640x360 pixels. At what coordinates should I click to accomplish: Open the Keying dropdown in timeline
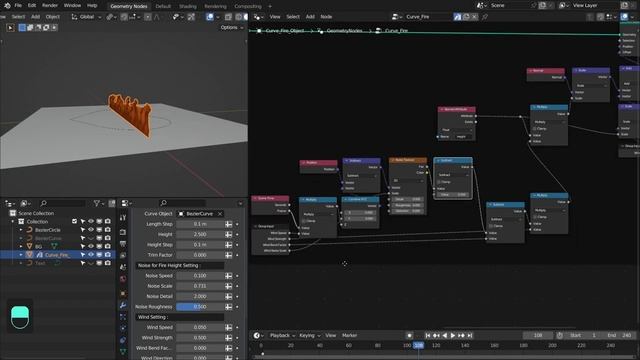click(x=310, y=336)
